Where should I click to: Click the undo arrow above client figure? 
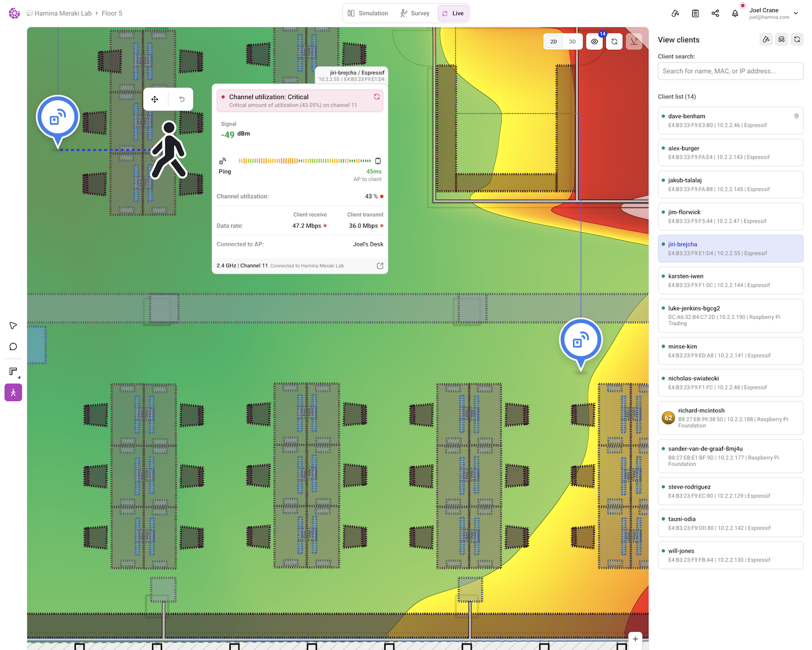coord(182,99)
